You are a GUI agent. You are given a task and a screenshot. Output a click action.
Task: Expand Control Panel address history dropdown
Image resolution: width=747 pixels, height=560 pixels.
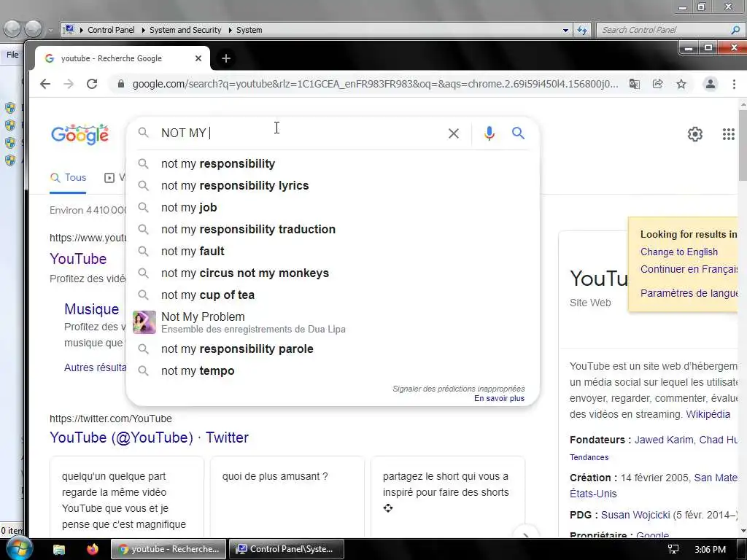565,30
